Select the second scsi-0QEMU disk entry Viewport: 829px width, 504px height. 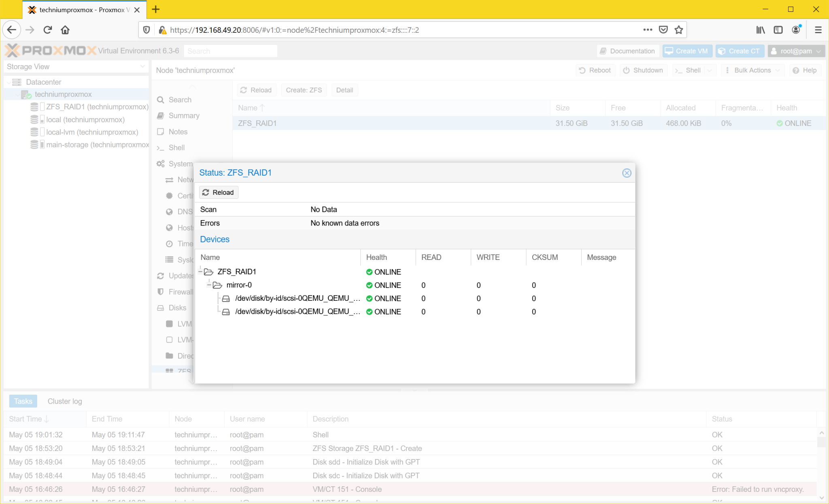point(297,312)
